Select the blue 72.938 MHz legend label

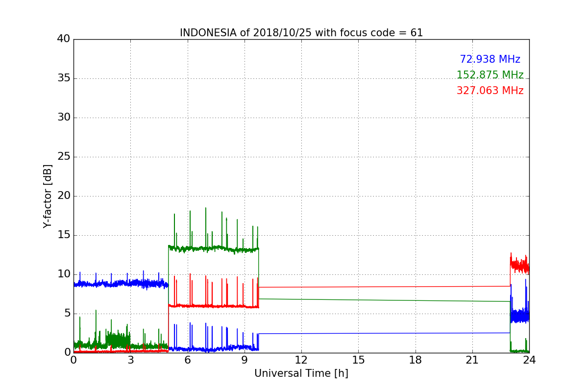click(x=490, y=59)
